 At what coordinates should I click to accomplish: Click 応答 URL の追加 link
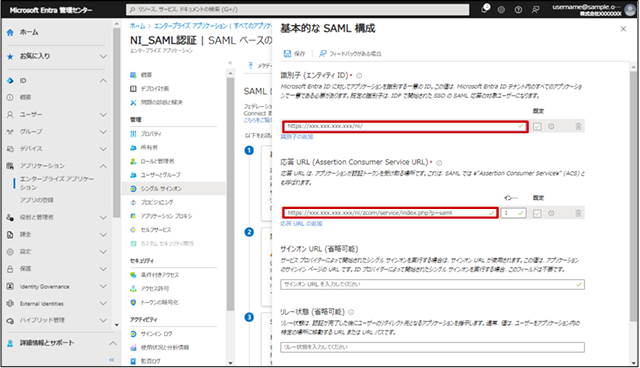coord(301,224)
